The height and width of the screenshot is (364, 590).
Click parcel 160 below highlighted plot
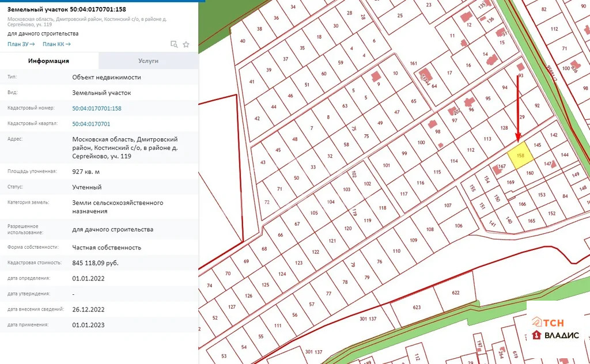[x=530, y=173]
